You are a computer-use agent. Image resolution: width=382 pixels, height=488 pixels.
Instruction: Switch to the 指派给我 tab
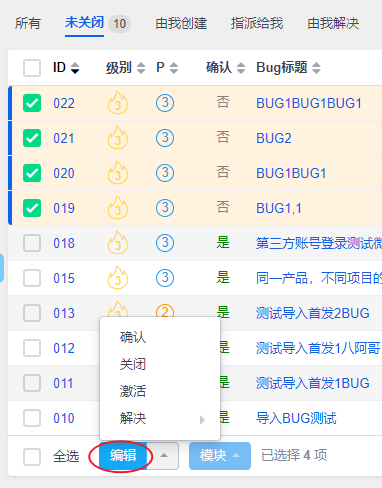(x=257, y=23)
